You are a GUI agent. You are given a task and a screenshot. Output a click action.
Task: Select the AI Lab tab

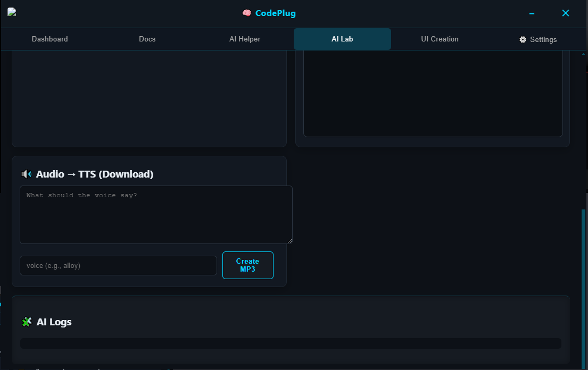point(342,39)
